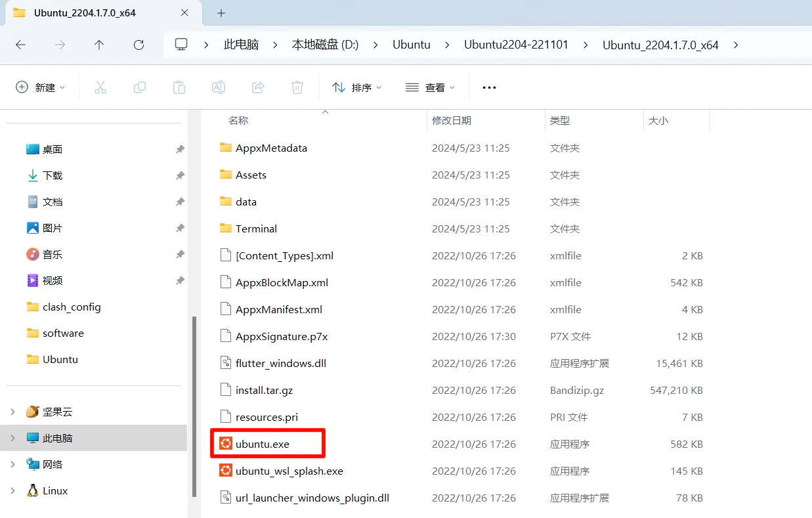Navigate to 本地磁盘 (D:) in address bar
812x518 pixels.
325,45
